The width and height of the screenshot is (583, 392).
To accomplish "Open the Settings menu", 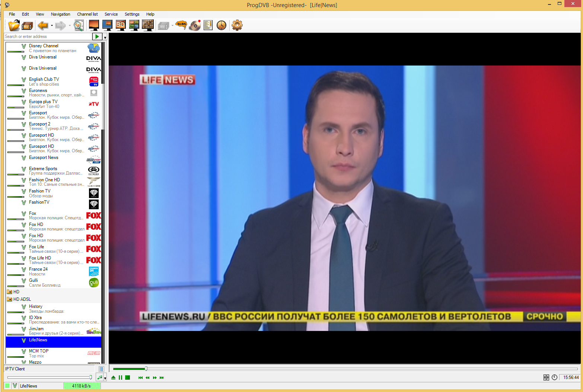I will tap(132, 14).
